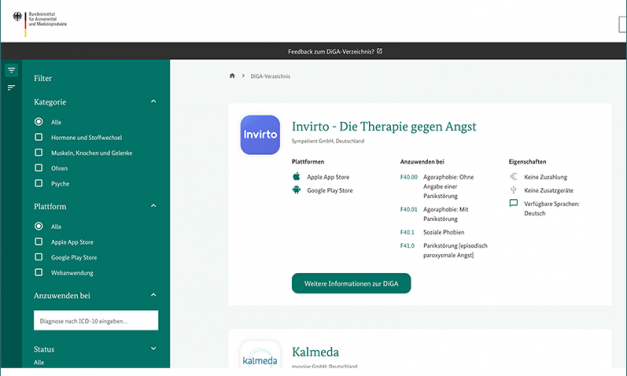The height and width of the screenshot is (376, 627).
Task: Click the euro Keine Zuzahlung icon
Action: click(513, 176)
